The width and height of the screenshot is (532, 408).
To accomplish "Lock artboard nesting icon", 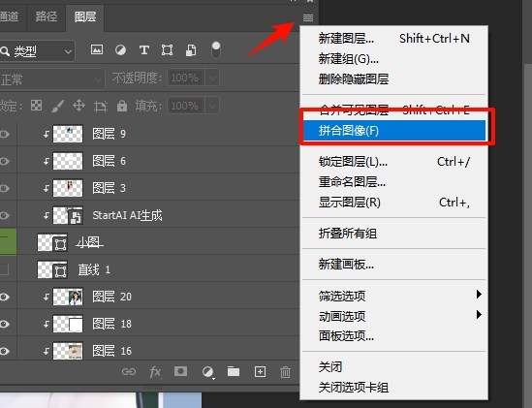I will coord(101,107).
